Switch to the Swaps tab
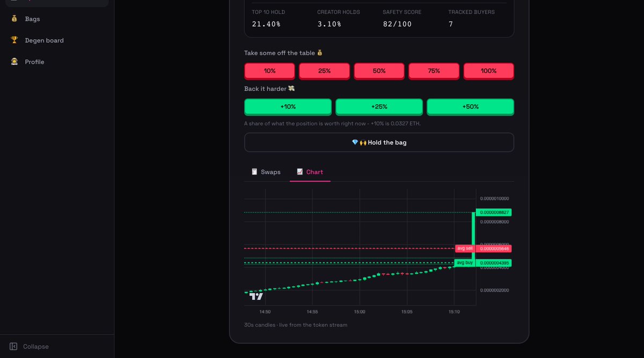Screen dimensions: 644x358 click(x=266, y=172)
